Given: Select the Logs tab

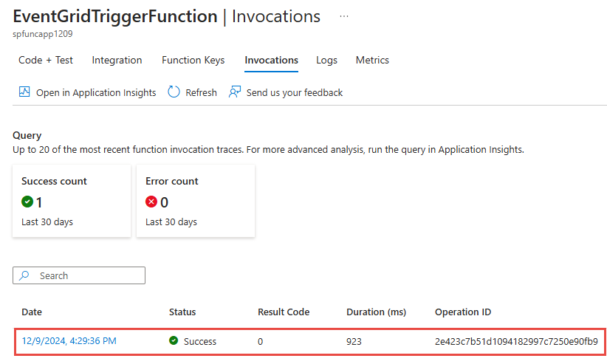Looking at the screenshot, I should [x=326, y=61].
